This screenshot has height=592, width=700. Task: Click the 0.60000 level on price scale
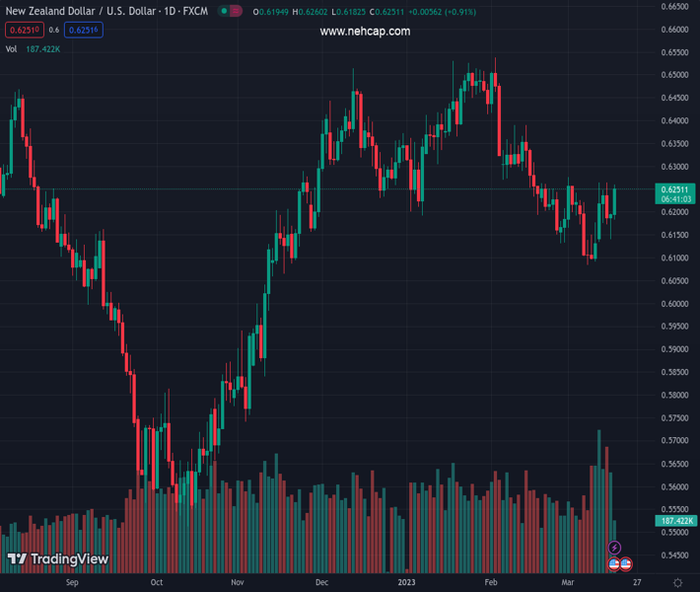pos(675,304)
